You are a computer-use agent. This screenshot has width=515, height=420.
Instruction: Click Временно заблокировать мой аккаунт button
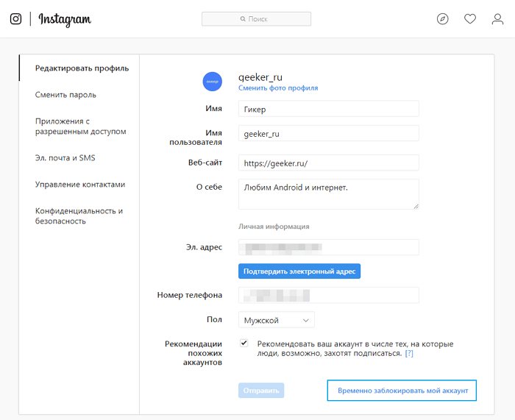point(402,391)
